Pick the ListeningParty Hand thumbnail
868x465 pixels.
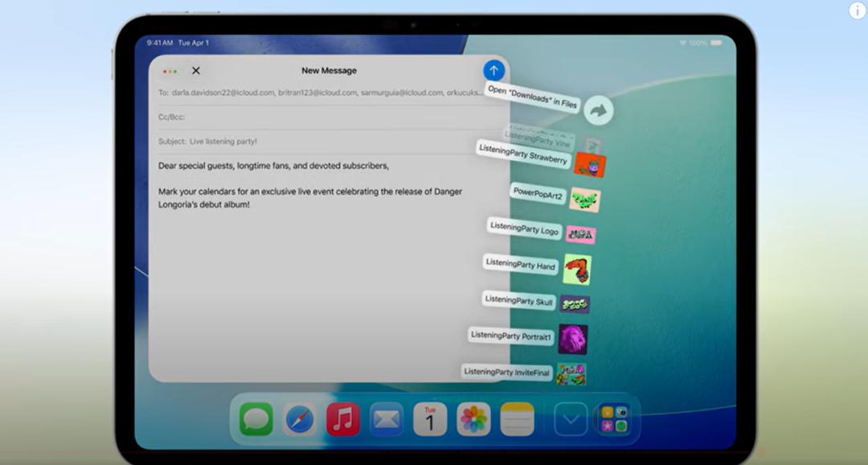(x=577, y=270)
